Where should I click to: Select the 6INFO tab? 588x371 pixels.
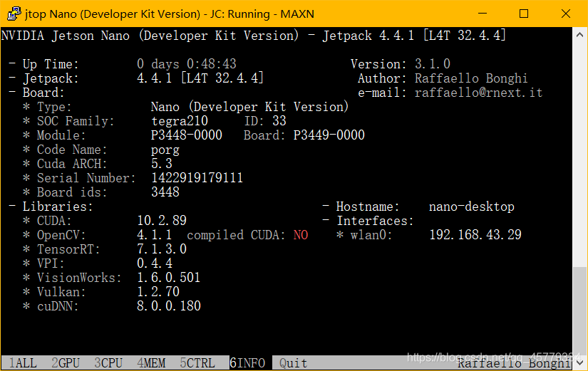[247, 362]
